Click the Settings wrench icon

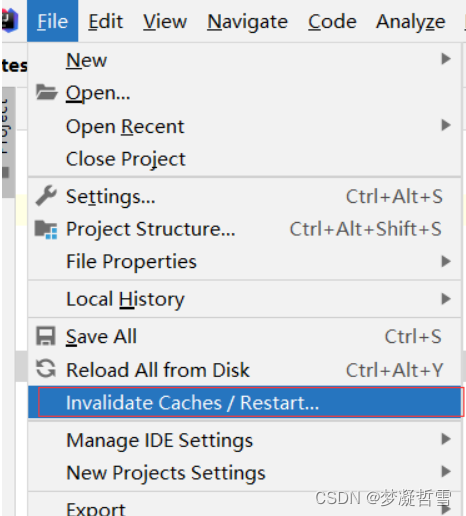(x=46, y=196)
